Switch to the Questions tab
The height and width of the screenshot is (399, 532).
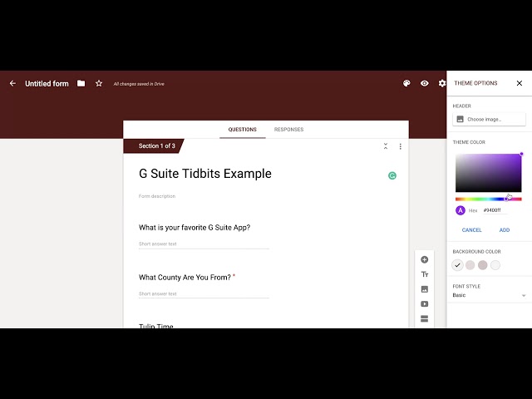click(242, 130)
